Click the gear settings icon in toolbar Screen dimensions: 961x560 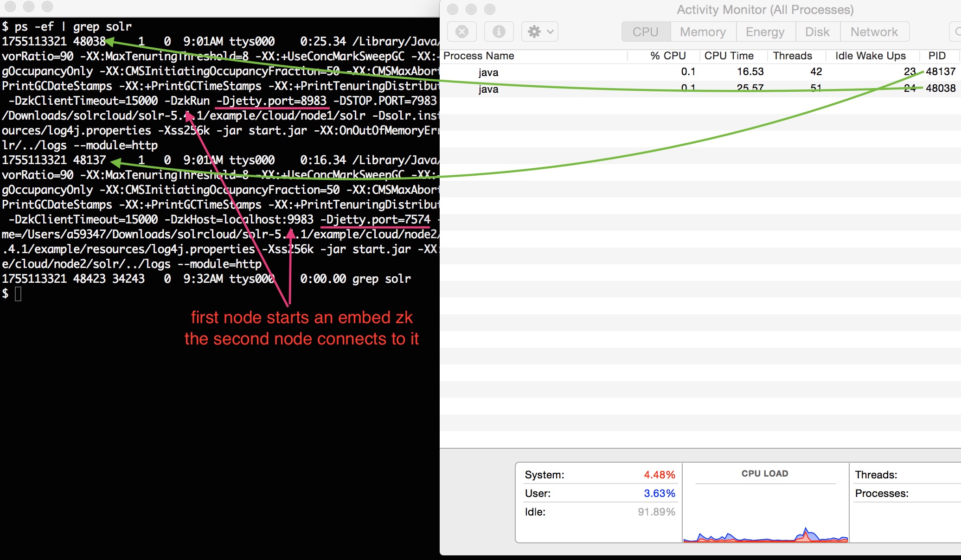pos(534,32)
